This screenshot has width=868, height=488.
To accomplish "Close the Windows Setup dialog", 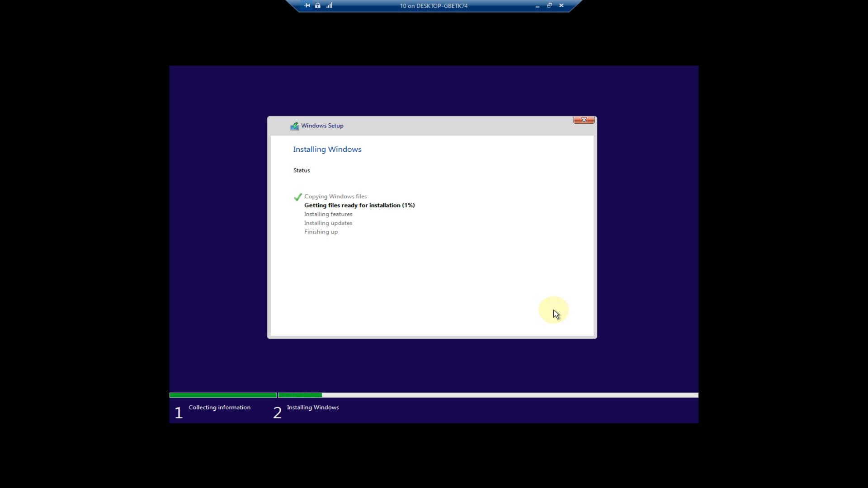I will (x=584, y=120).
